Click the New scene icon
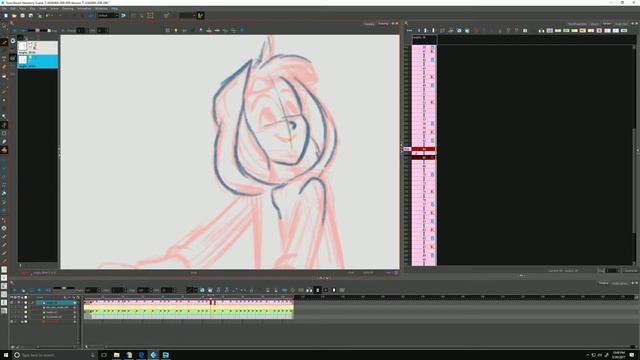The image size is (640, 360). pyautogui.click(x=6, y=16)
